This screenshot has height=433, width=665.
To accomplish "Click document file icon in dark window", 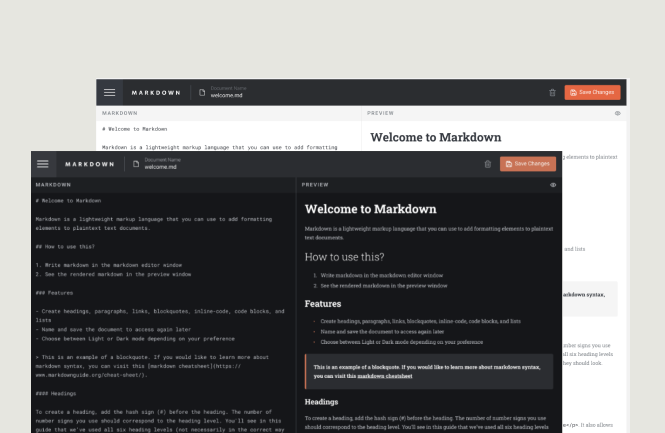I will 136,164.
